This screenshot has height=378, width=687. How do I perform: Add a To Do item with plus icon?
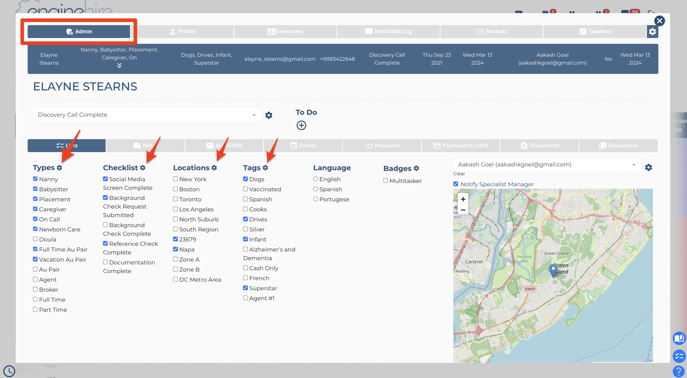pos(301,125)
